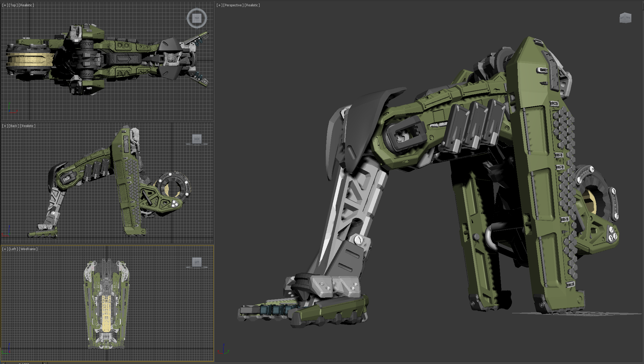Open the [Wireframe] shading label menu
The width and height of the screenshot is (644, 364).
point(28,249)
